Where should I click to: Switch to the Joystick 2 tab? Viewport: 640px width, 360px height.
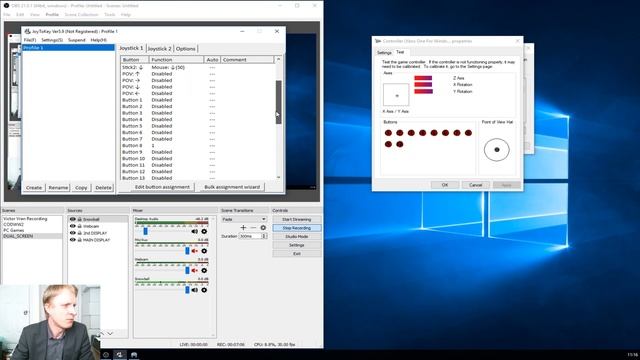(x=160, y=49)
